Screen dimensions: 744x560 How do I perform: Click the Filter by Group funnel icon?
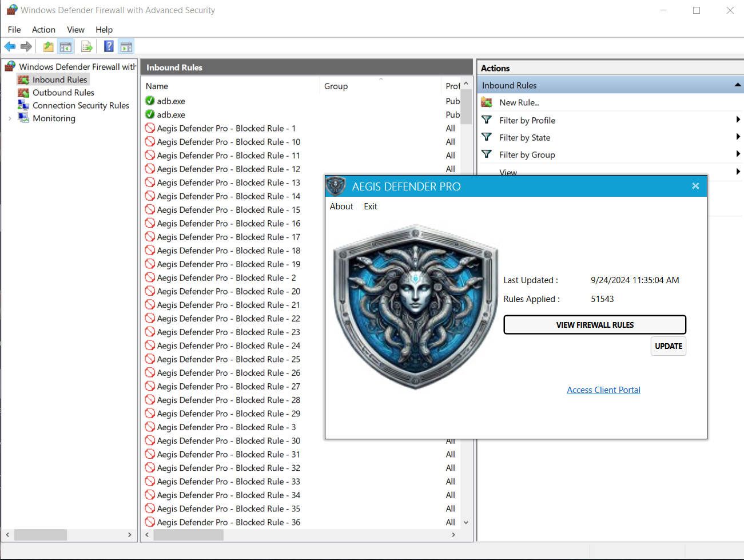[x=487, y=154]
